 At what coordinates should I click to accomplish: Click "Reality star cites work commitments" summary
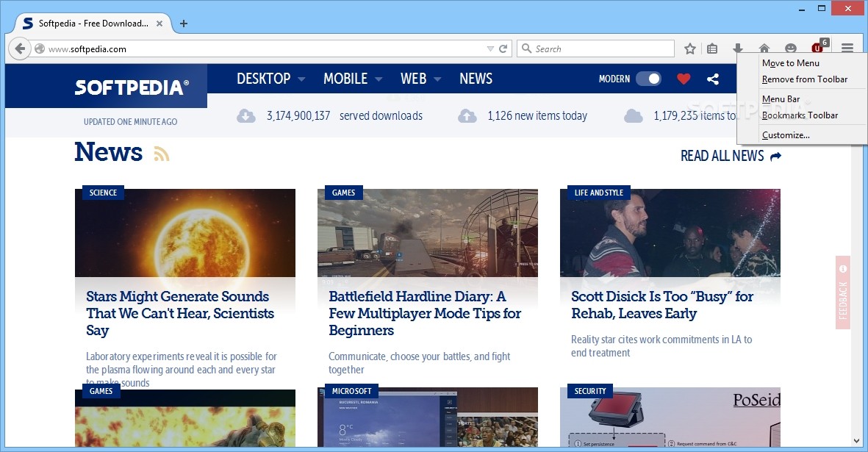(x=661, y=345)
